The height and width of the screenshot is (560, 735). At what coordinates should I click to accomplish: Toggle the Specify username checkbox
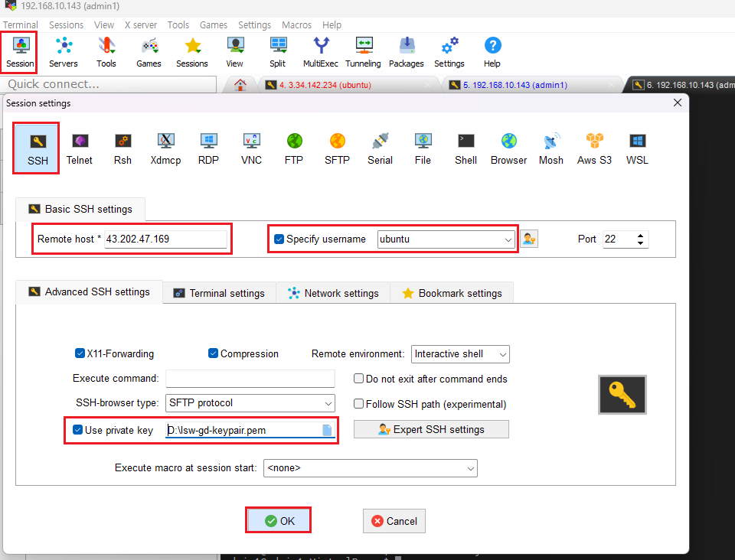point(279,239)
